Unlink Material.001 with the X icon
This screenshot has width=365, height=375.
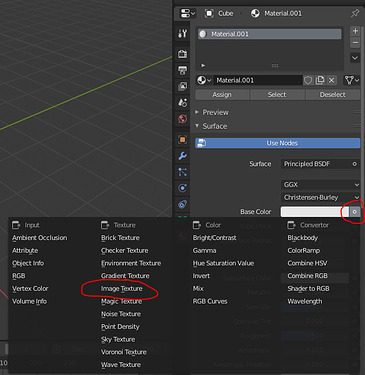pos(331,80)
